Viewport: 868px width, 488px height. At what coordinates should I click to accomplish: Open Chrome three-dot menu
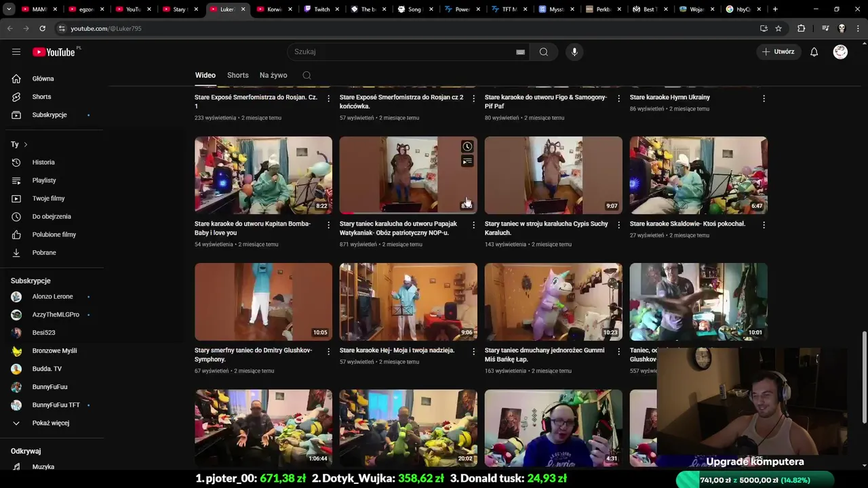tap(858, 28)
